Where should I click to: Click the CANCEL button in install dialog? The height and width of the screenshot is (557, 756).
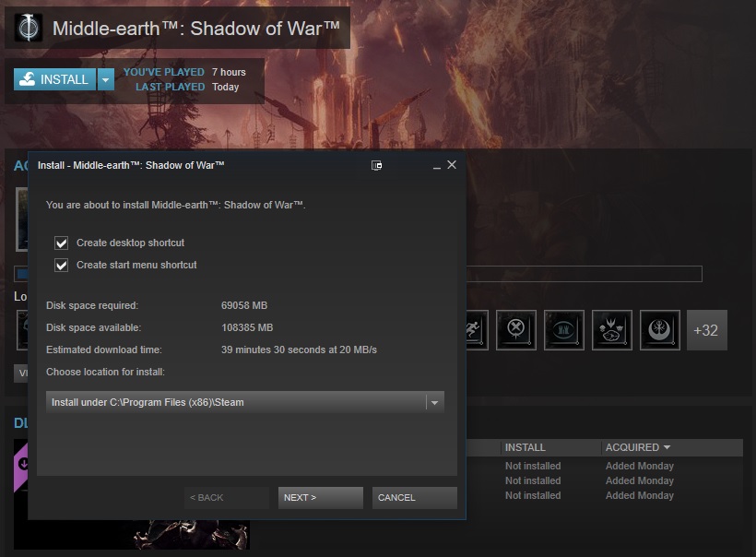click(x=414, y=498)
